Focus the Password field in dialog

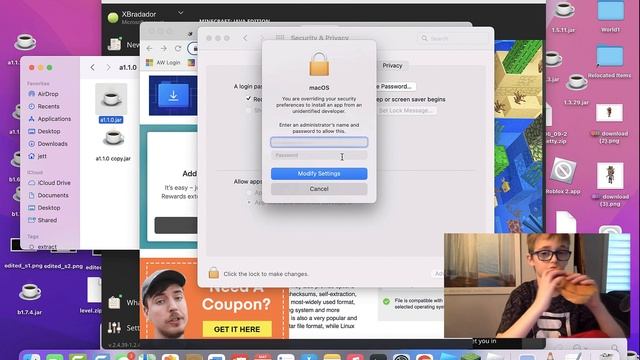click(x=319, y=156)
